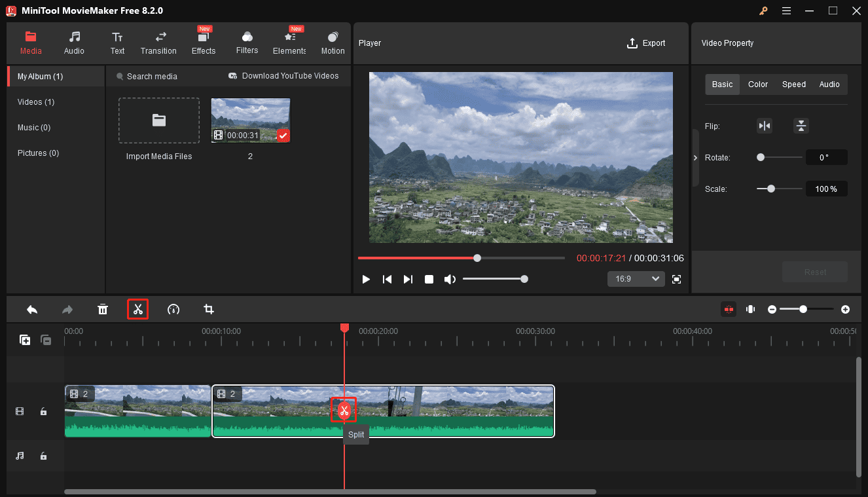
Task: Redo the action
Action: pos(67,309)
